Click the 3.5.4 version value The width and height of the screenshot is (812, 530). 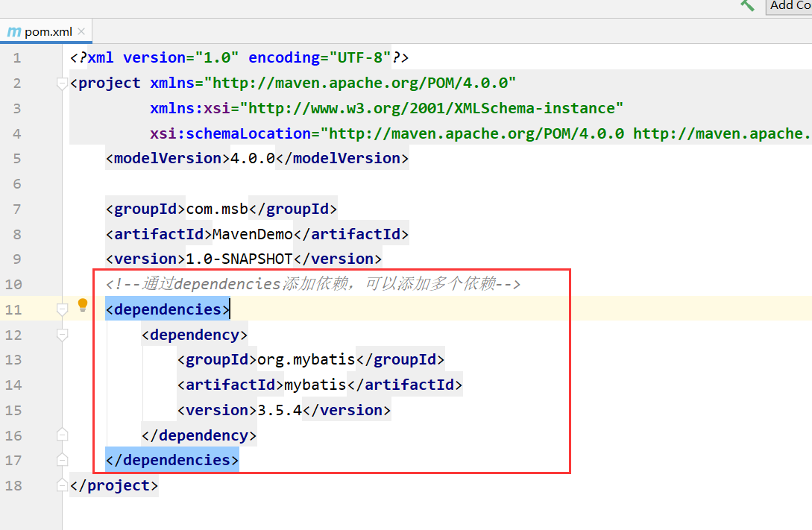(280, 411)
